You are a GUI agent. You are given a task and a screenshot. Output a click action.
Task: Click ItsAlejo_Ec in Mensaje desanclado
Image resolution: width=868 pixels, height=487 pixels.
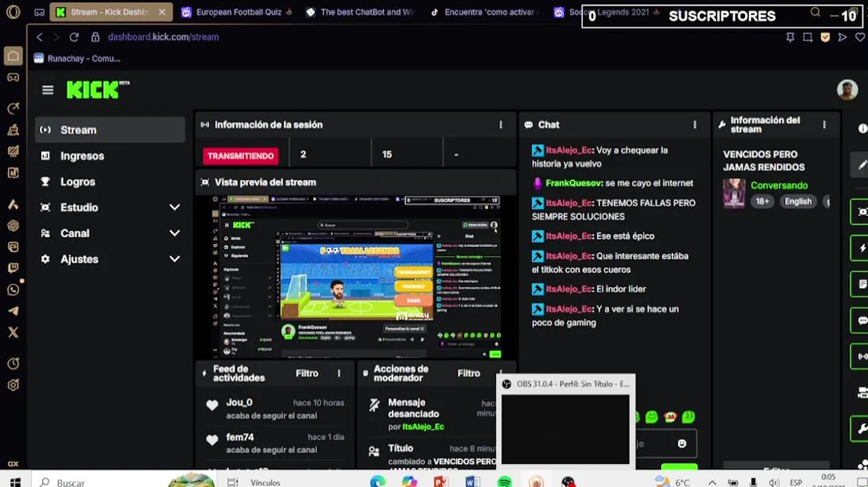423,427
